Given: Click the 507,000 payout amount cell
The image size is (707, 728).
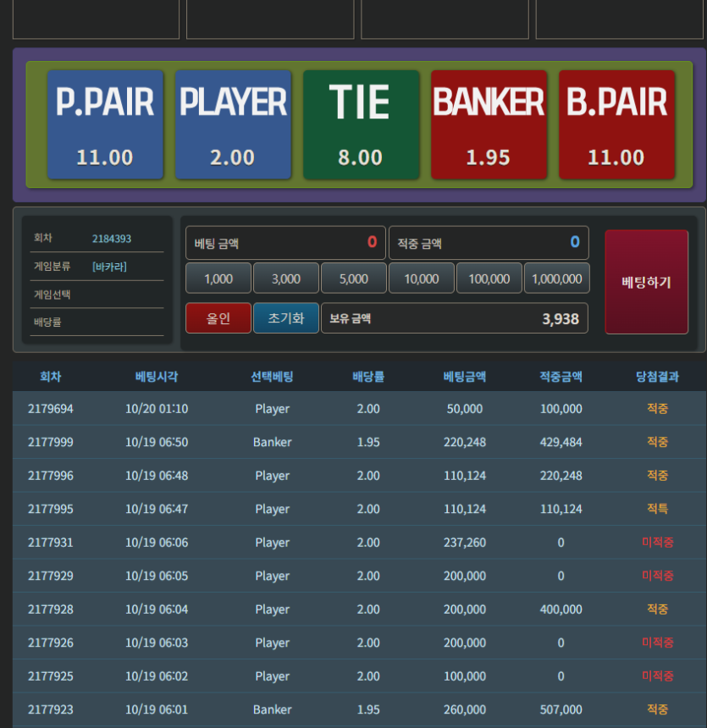Looking at the screenshot, I should [x=561, y=709].
